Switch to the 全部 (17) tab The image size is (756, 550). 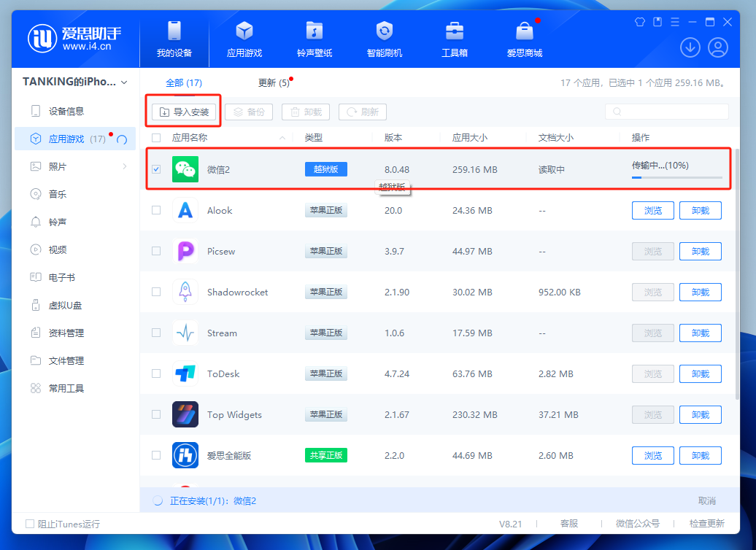tap(184, 83)
